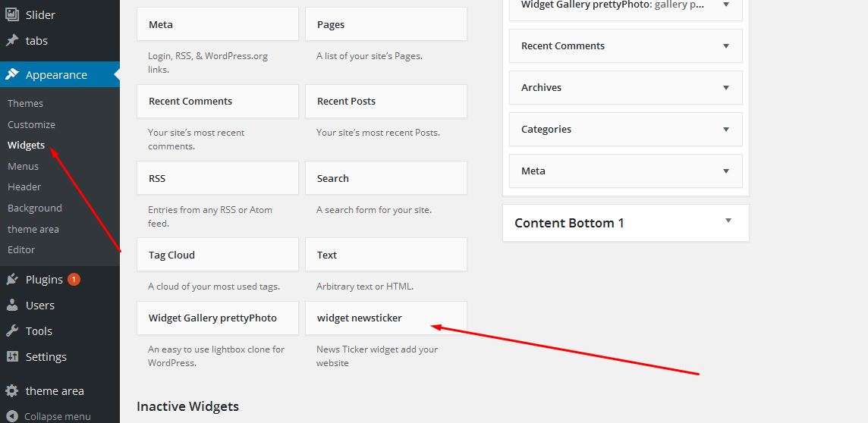
Task: Expand the Archives widget arrow
Action: 726,87
